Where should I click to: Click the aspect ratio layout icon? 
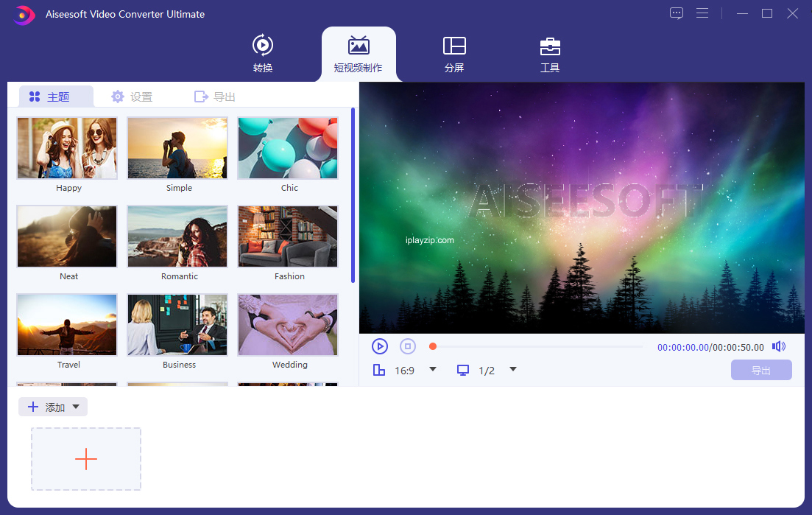click(379, 370)
